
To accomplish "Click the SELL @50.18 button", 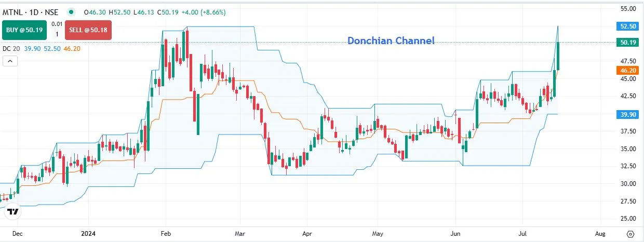I will click(x=88, y=30).
